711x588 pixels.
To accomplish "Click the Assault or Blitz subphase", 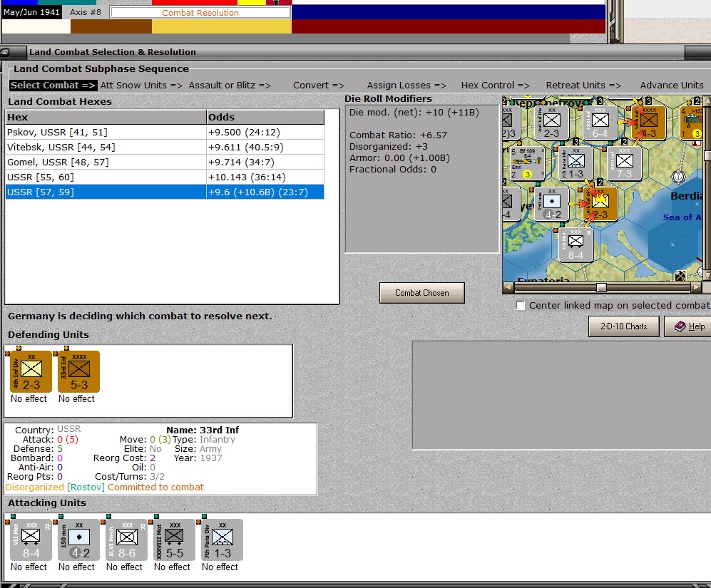I will pos(230,86).
